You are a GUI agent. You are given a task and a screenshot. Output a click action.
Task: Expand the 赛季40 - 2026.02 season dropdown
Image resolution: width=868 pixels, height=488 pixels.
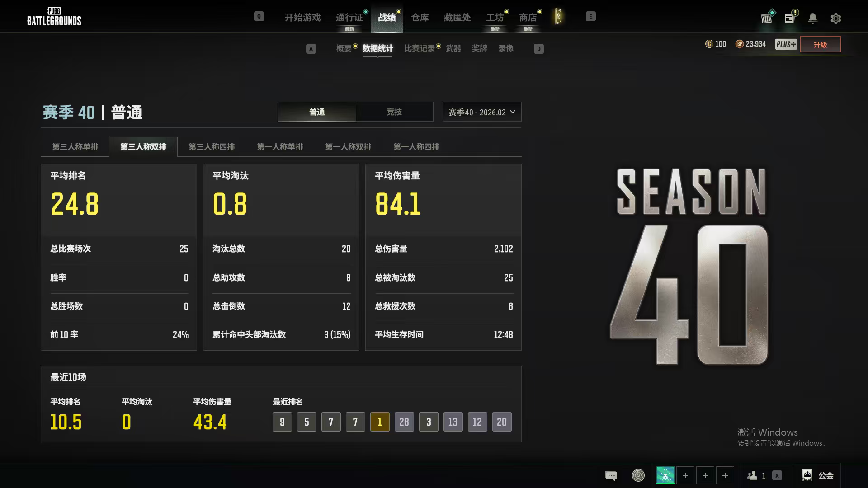(481, 112)
